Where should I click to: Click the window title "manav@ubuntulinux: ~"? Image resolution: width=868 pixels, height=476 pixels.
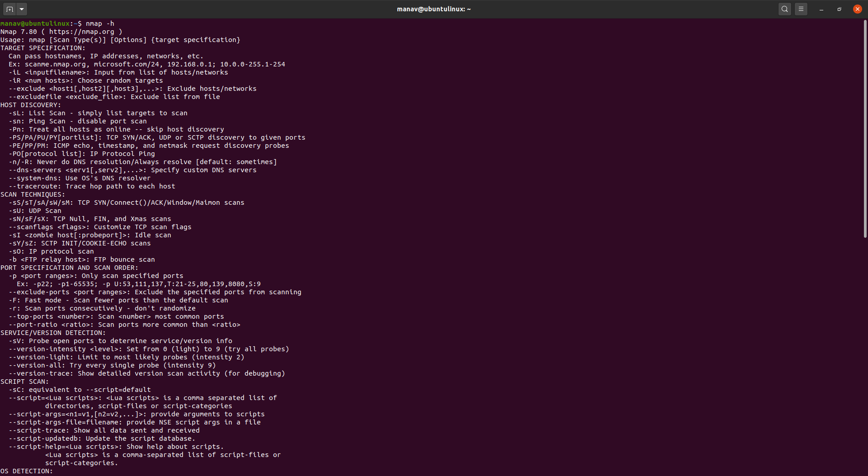pyautogui.click(x=434, y=9)
